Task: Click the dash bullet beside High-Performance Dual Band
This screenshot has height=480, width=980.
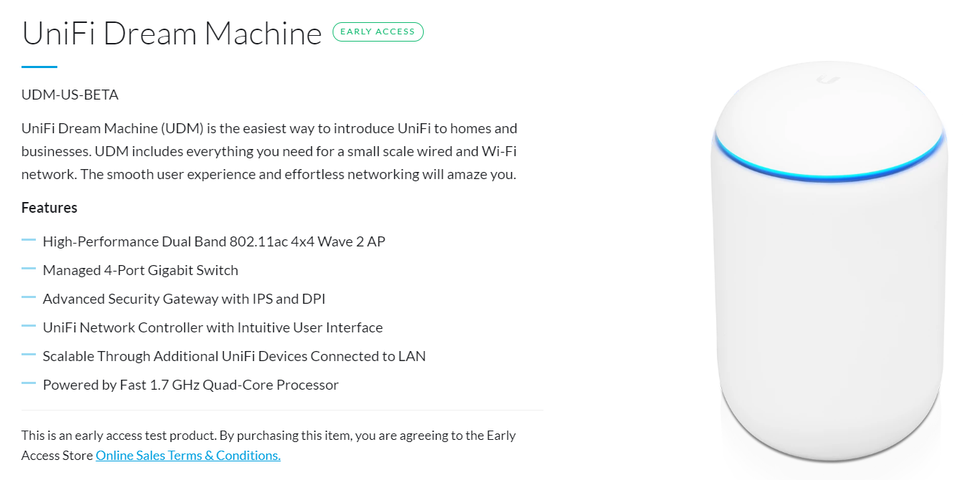Action: tap(29, 241)
